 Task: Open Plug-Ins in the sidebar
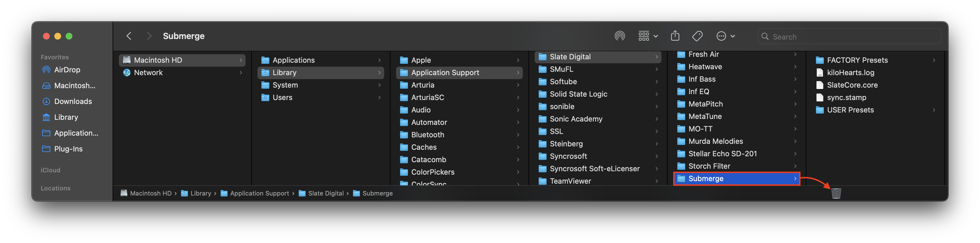(63, 149)
